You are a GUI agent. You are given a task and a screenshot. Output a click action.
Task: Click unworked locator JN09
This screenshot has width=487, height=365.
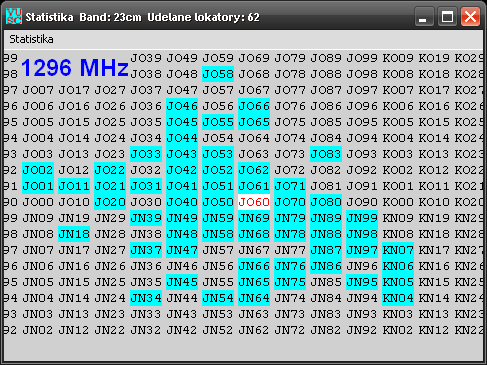[x=38, y=218]
